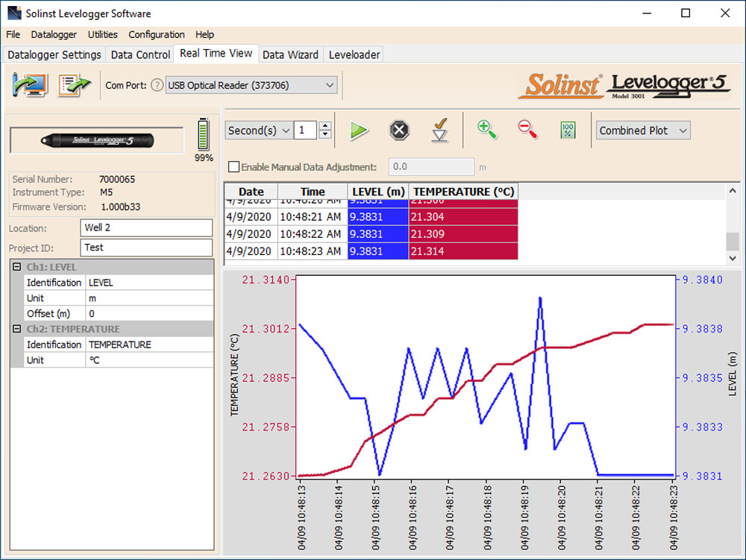746x560 pixels.
Task: Stop readings with the black X icon
Action: point(400,130)
